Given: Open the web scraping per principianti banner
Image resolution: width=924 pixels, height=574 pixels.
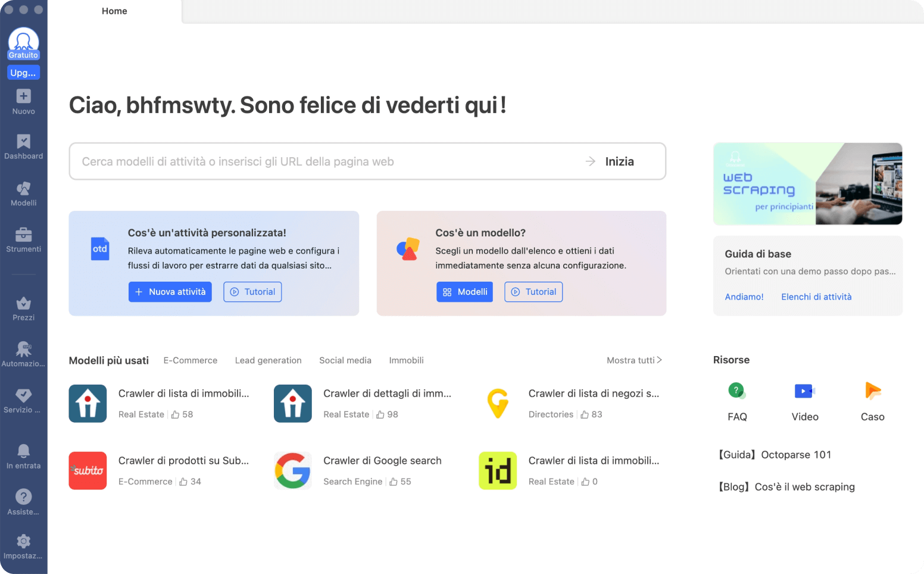Looking at the screenshot, I should (807, 183).
